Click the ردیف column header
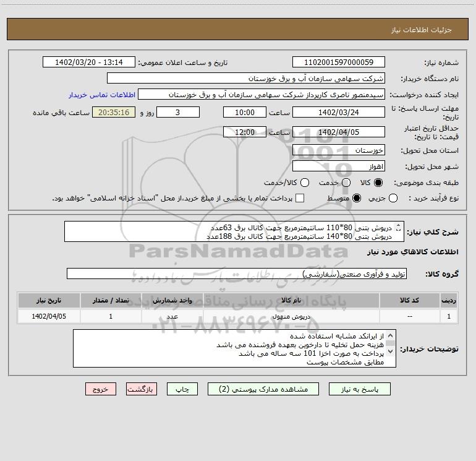The height and width of the screenshot is (461, 476). pos(449,300)
